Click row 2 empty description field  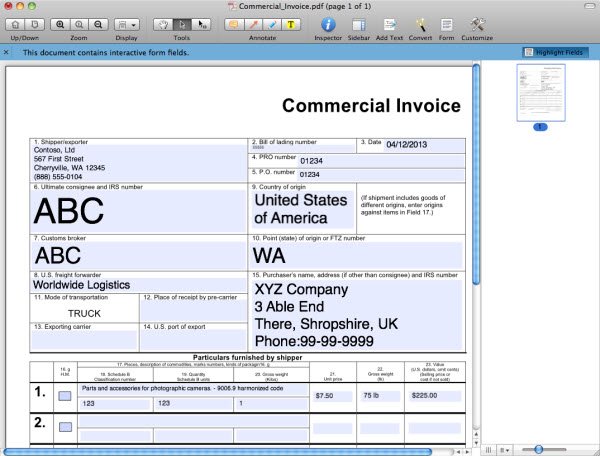193,422
